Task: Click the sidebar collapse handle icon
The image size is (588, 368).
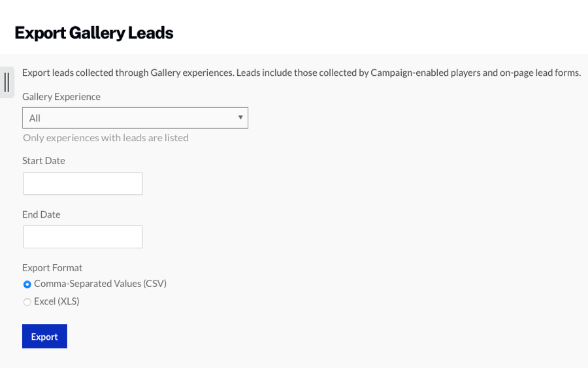Action: coord(7,82)
